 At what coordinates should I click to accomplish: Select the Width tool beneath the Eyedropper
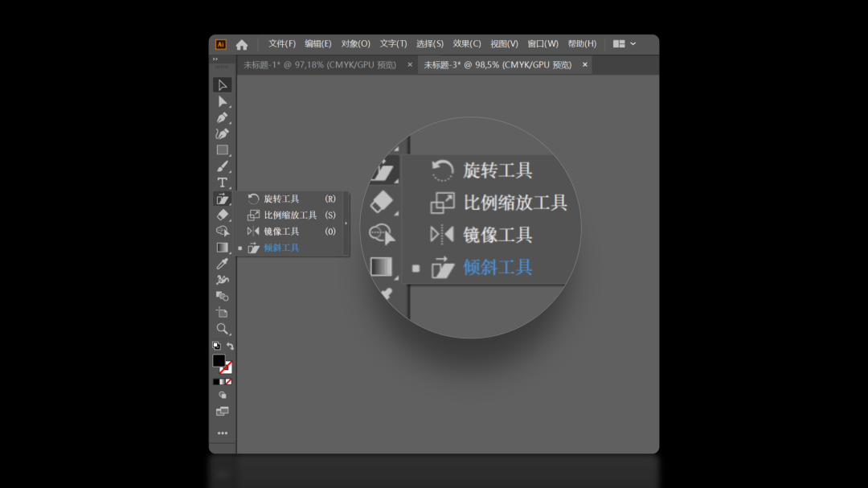click(222, 280)
